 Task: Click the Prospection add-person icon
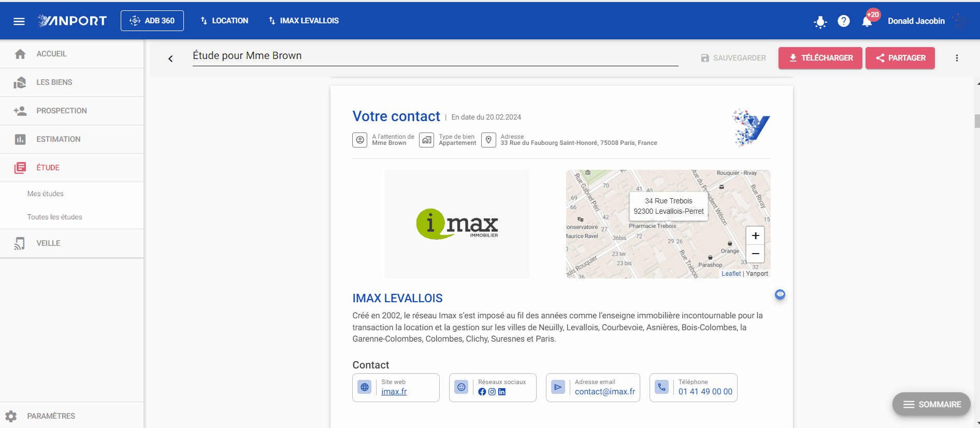[20, 111]
